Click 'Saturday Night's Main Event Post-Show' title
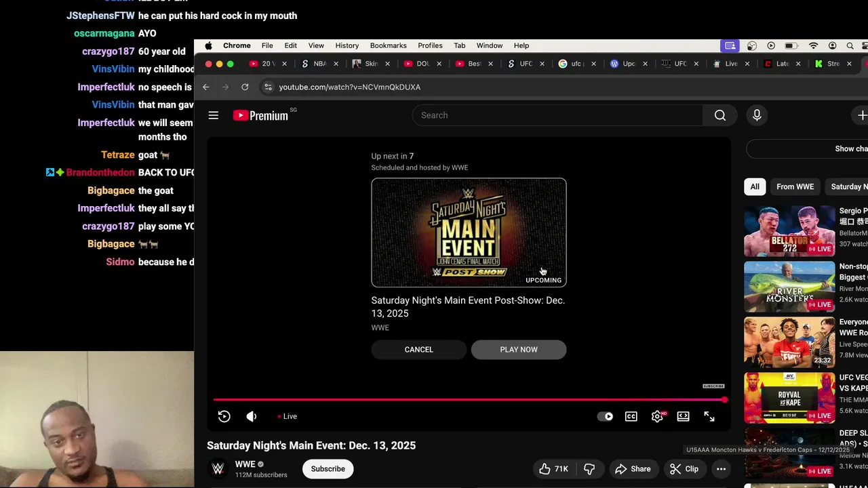The image size is (868, 488). click(x=468, y=307)
